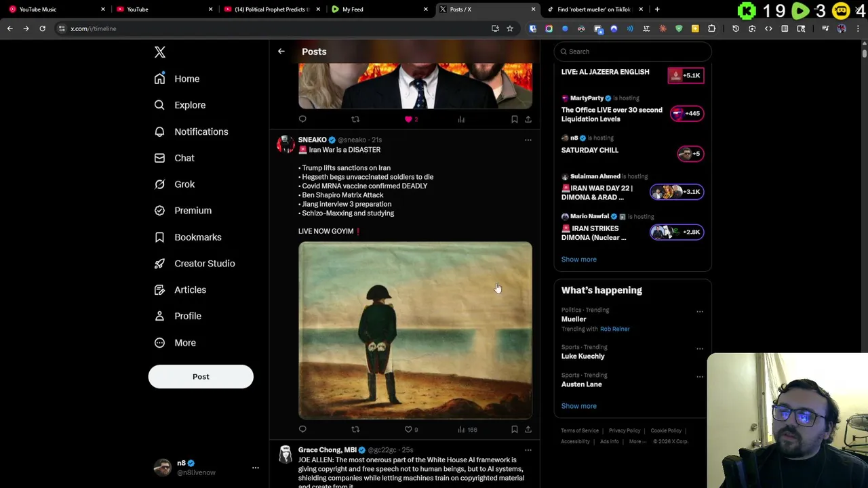This screenshot has width=868, height=488.
Task: Bookmark this page with the star icon
Action: pyautogui.click(x=510, y=28)
